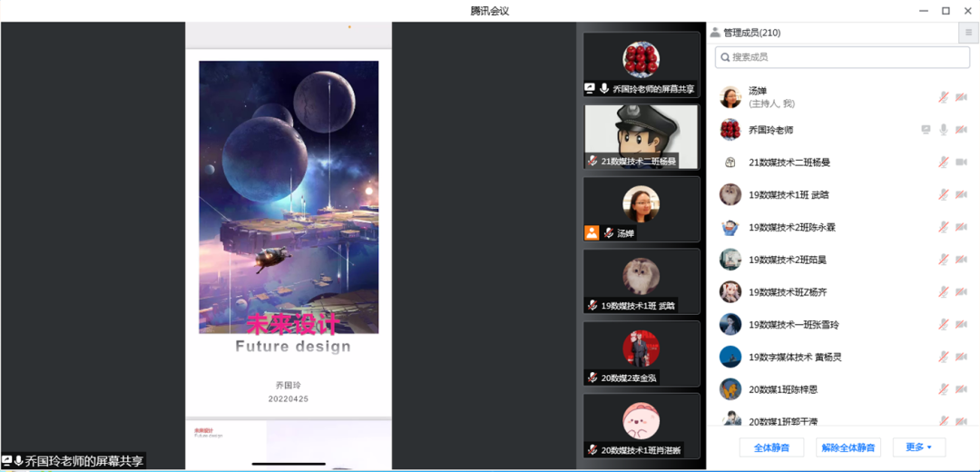Screen dimensions: 980x472
Task: Click the muted mic icon beside 19数媒技术1班 武晗
Action: (944, 195)
